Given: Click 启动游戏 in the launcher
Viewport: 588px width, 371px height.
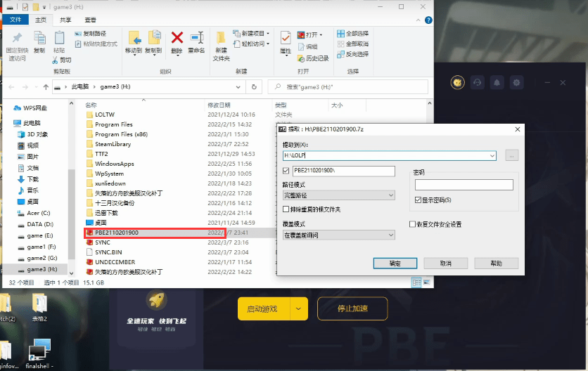Looking at the screenshot, I should pos(264,308).
